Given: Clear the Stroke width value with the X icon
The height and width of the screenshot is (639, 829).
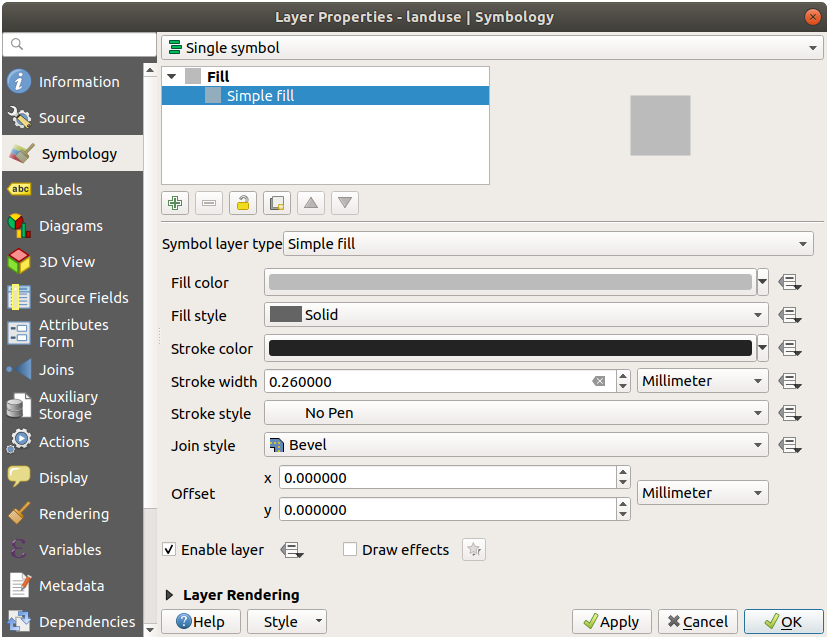Looking at the screenshot, I should click(598, 381).
